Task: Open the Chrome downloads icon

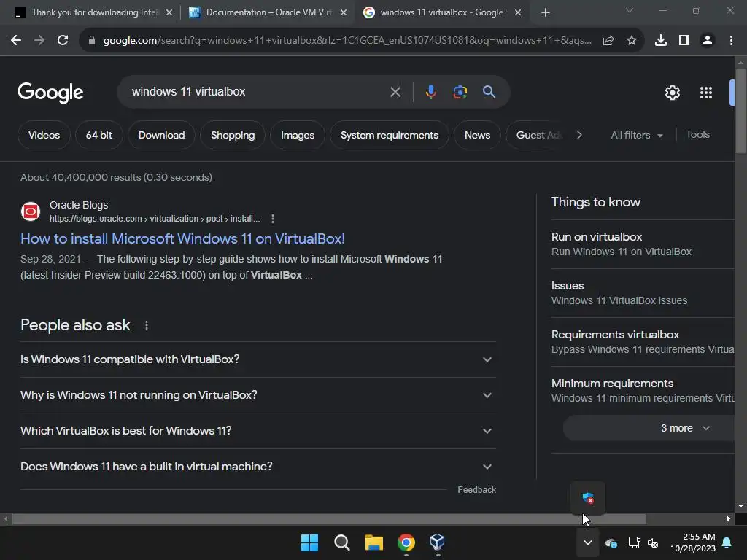Action: 661,41
